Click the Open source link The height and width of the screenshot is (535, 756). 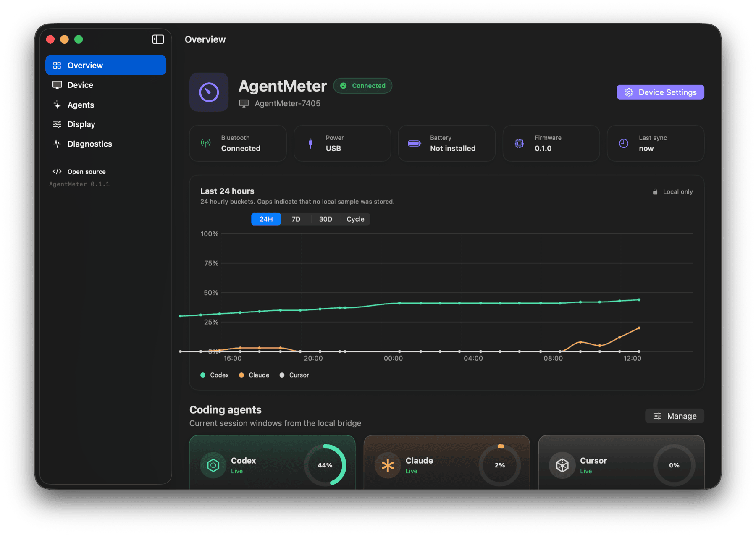[87, 172]
